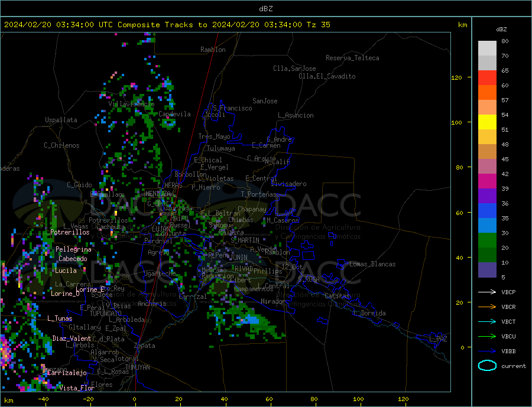Click the Diaz_Valent map label
The height and width of the screenshot is (407, 532).
tap(72, 338)
